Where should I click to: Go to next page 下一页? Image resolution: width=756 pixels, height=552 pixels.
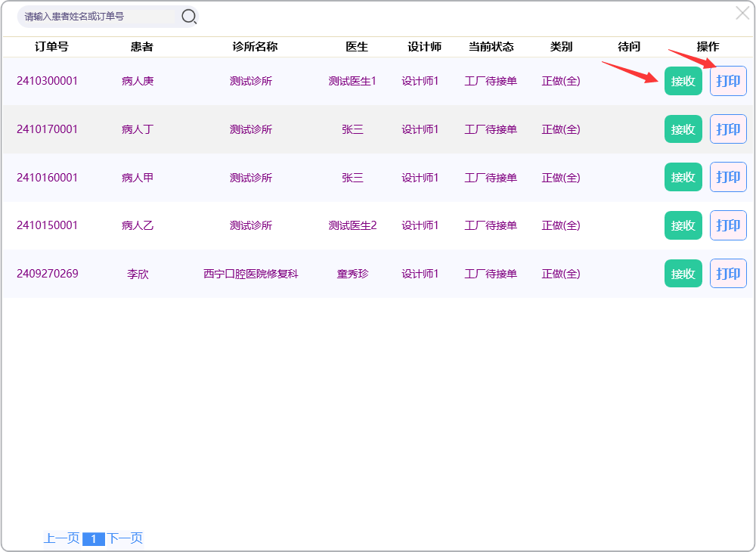point(125,538)
